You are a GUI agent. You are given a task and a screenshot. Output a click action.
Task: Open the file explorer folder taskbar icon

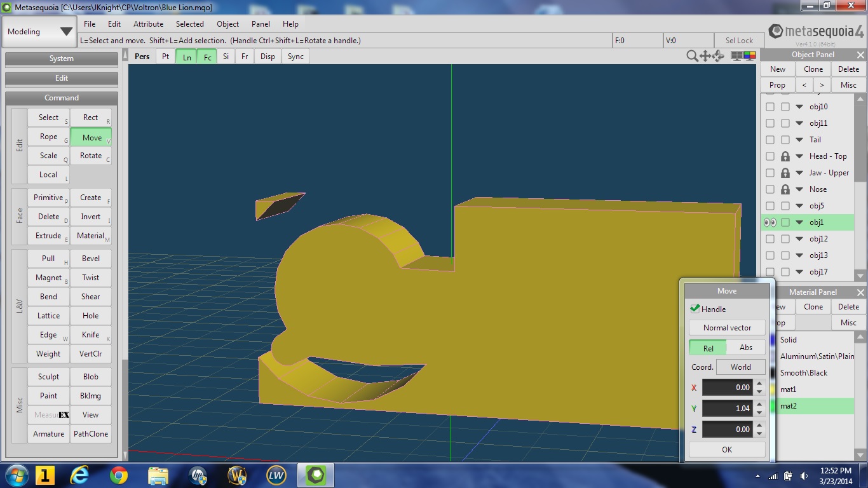coord(158,475)
